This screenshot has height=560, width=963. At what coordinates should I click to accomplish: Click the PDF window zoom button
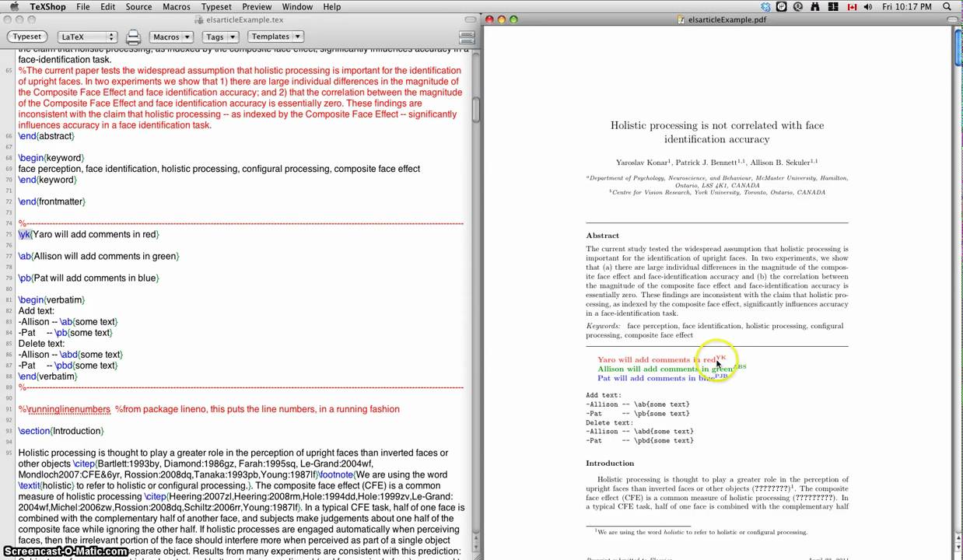(x=514, y=19)
